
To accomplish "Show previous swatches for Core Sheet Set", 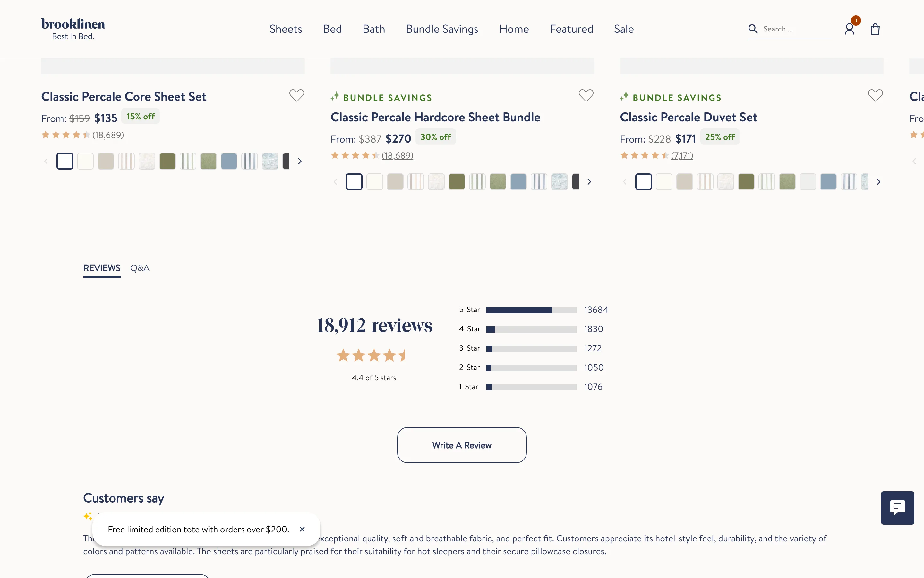I will click(46, 161).
